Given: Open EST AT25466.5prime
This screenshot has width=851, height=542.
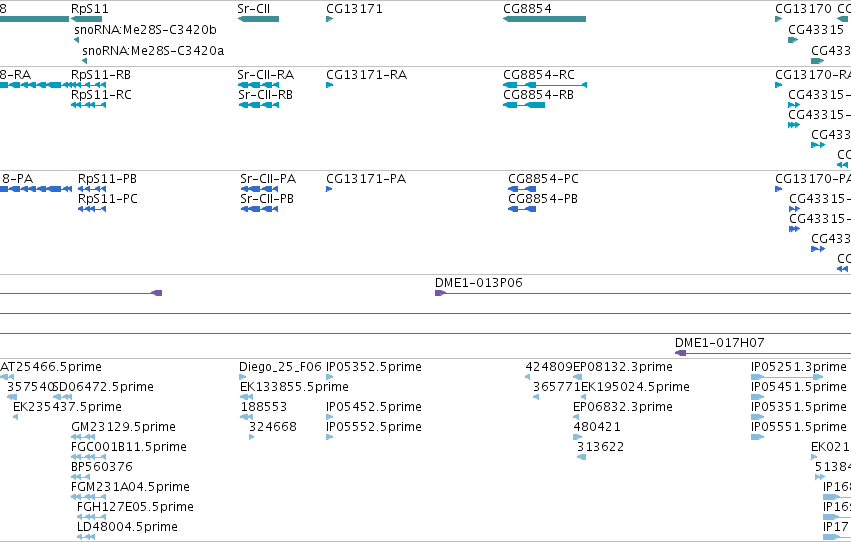Looking at the screenshot, I should coord(50,367).
